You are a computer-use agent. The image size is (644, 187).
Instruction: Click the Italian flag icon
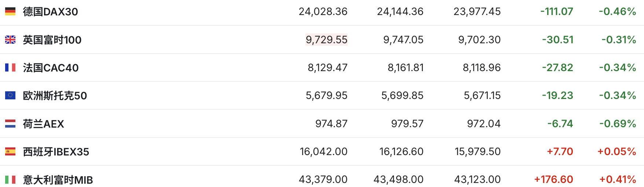click(10, 179)
